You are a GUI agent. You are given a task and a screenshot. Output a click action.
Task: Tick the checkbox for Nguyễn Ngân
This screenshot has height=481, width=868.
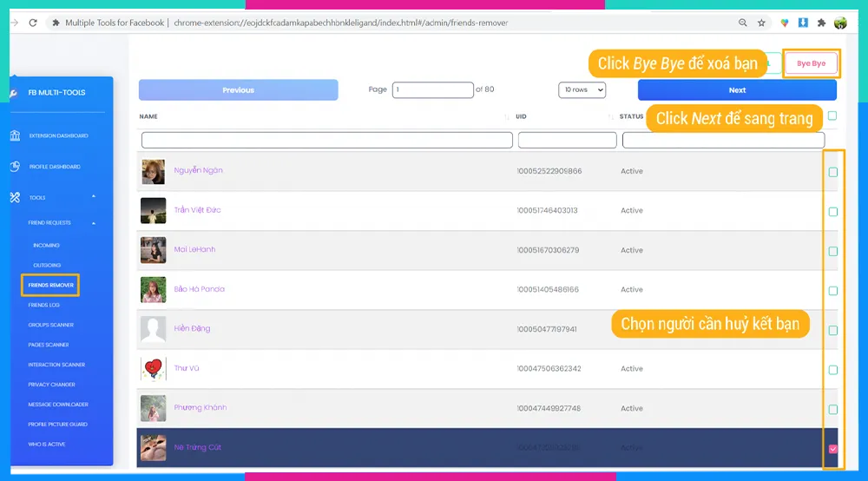click(x=833, y=172)
